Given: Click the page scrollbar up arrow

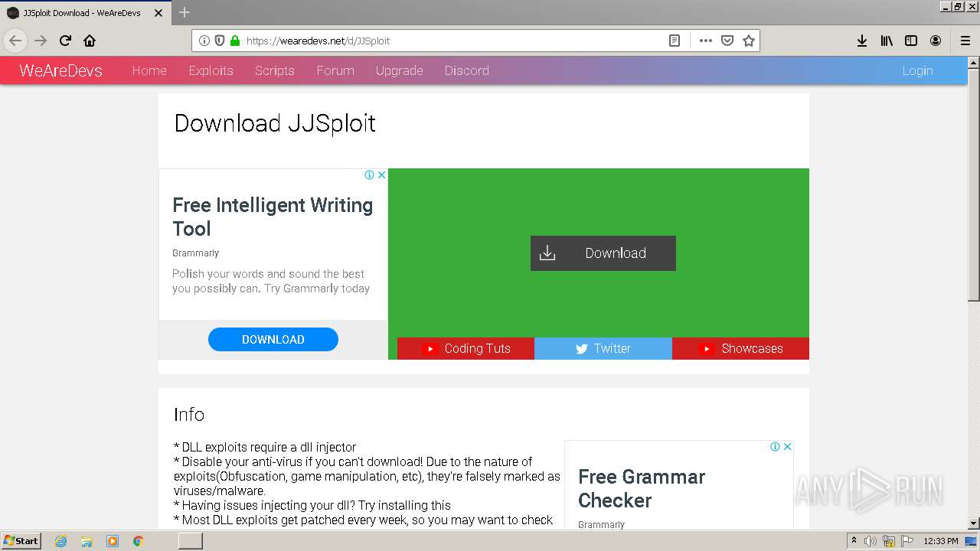Looking at the screenshot, I should click(x=973, y=62).
